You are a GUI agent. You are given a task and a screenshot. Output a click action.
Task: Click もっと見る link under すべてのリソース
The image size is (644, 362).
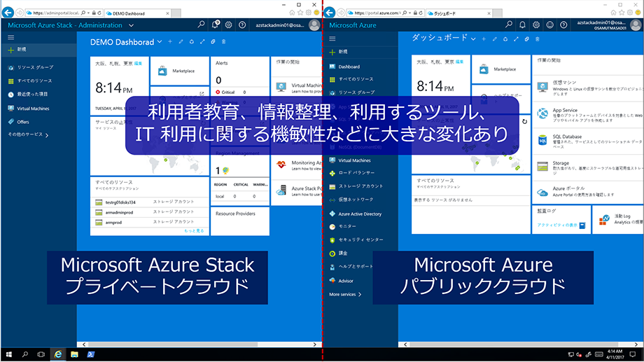(194, 231)
